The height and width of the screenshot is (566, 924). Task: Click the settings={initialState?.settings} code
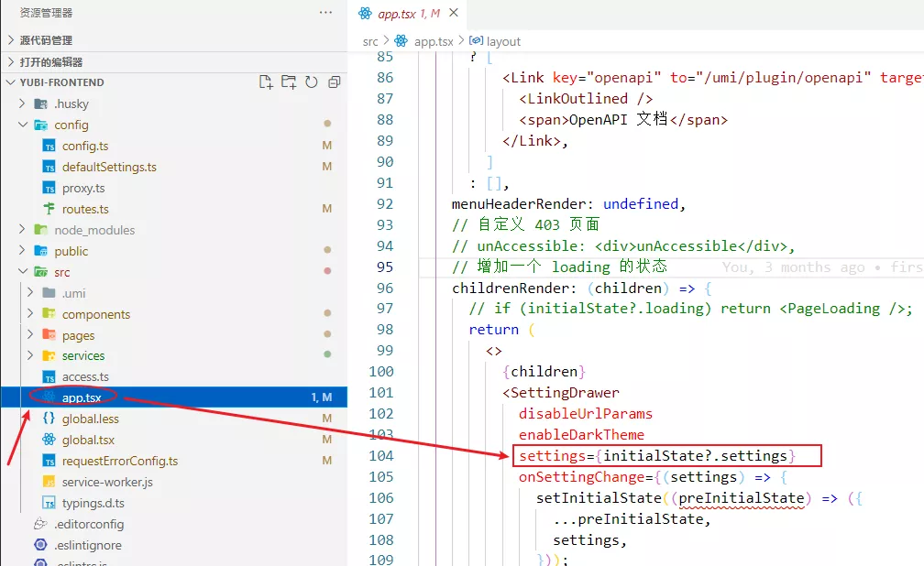click(657, 456)
